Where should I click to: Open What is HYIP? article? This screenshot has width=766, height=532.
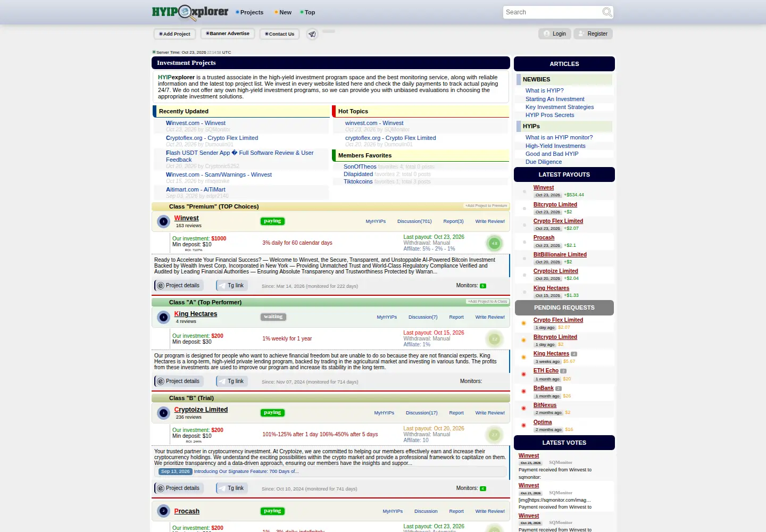(x=545, y=90)
